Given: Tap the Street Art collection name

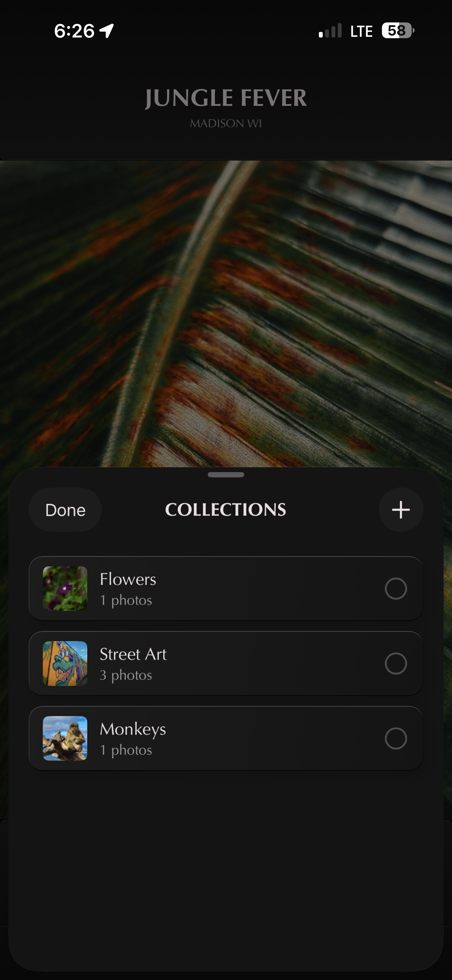Looking at the screenshot, I should coord(133,654).
